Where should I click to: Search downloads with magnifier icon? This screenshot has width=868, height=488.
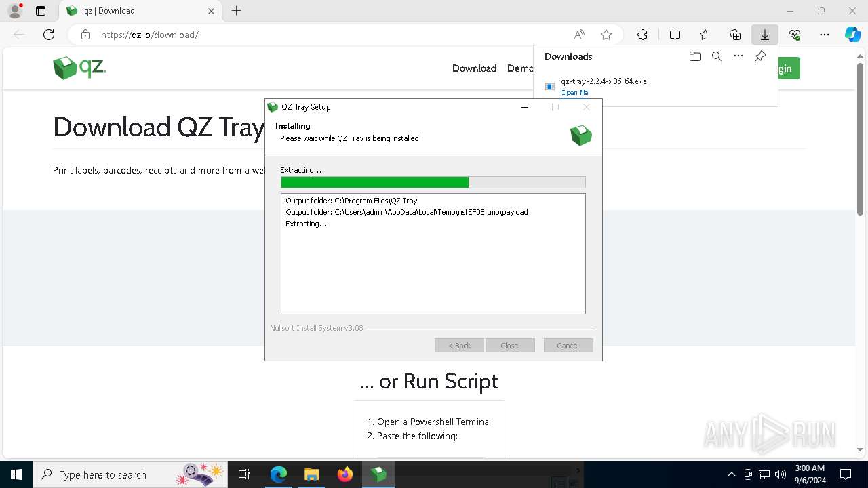point(716,56)
